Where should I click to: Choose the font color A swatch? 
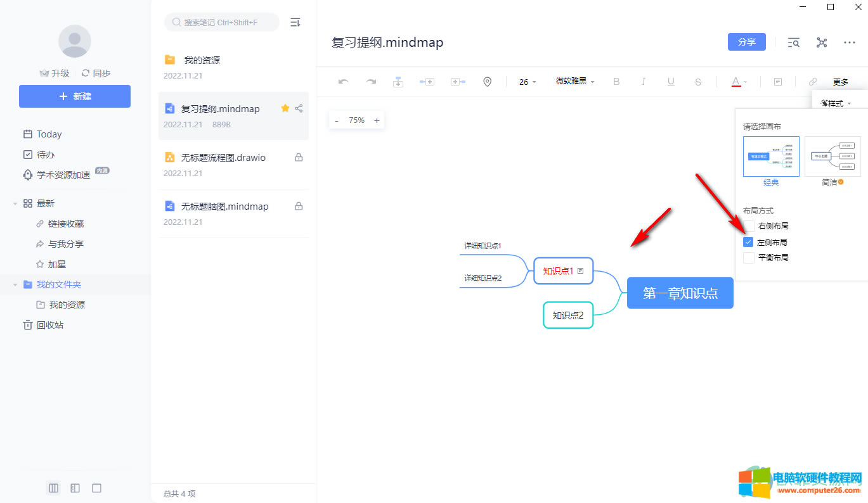click(x=735, y=82)
